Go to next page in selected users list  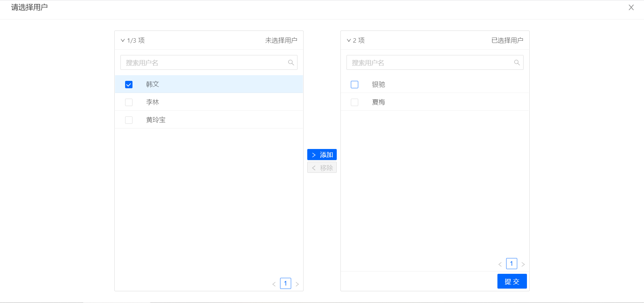click(523, 264)
